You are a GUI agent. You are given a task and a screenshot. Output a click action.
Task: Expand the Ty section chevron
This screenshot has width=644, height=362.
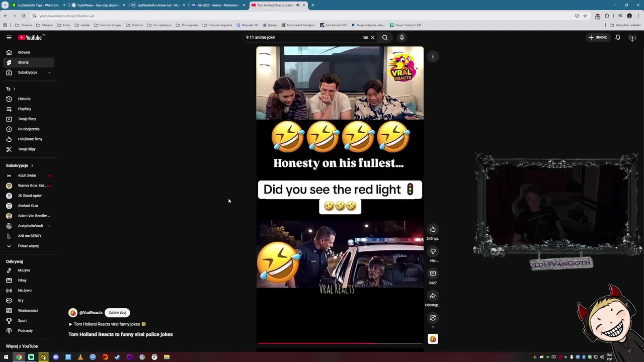click(x=14, y=89)
